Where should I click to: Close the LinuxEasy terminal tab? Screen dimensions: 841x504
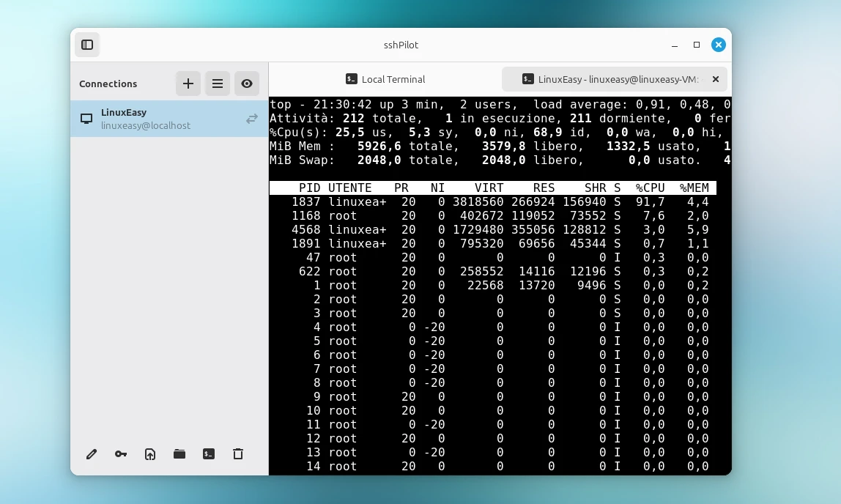point(716,78)
